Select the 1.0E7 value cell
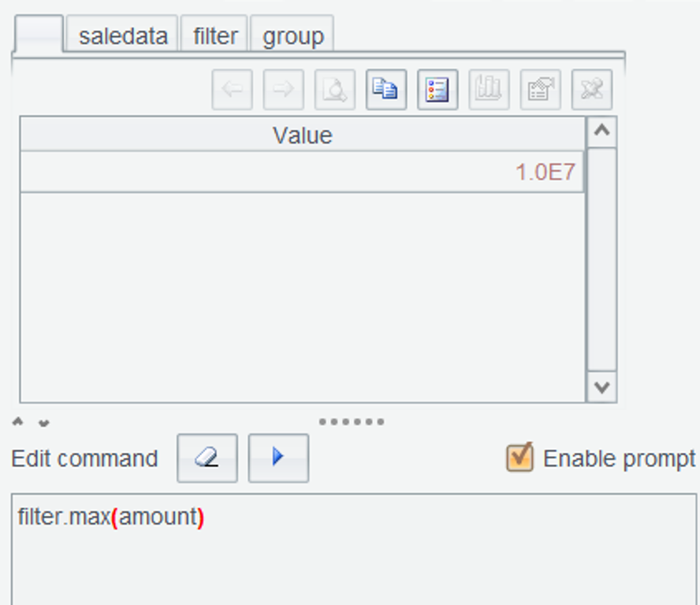The width and height of the screenshot is (700, 605). pyautogui.click(x=301, y=172)
